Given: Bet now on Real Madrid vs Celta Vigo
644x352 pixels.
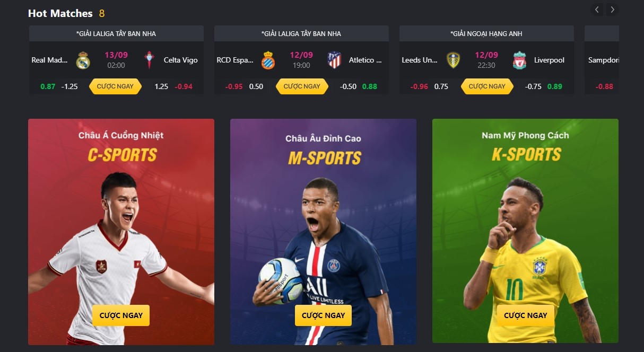Looking at the screenshot, I should click(116, 86).
